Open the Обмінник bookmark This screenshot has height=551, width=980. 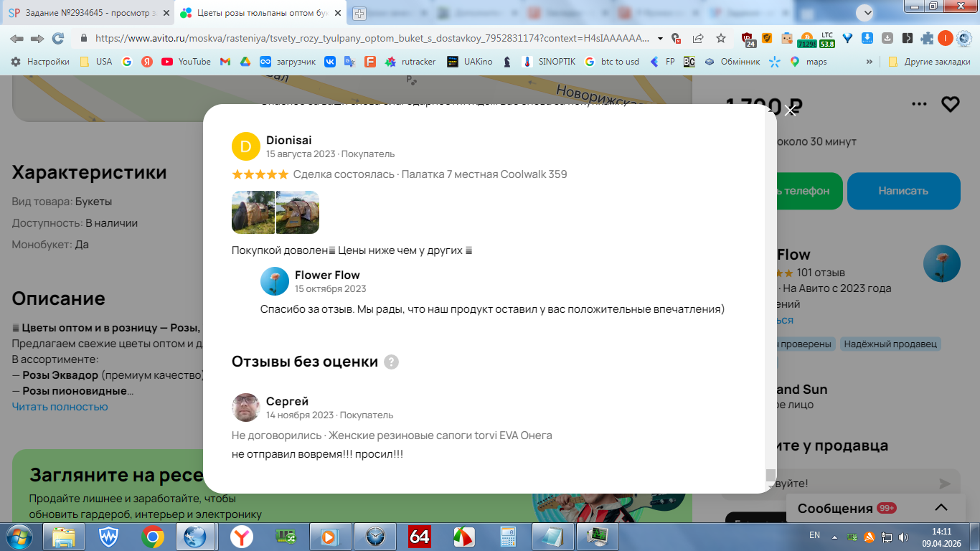tap(732, 62)
